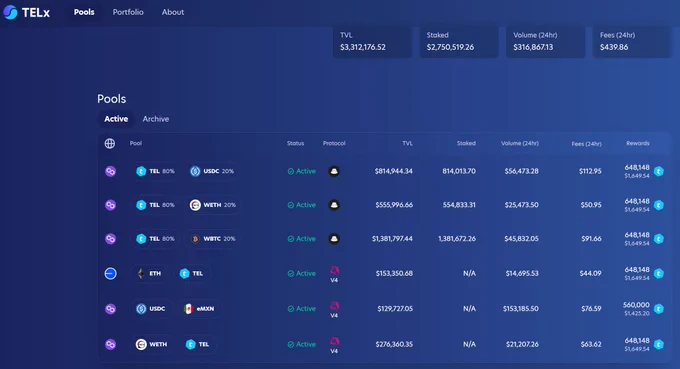Sort by the Pool column header

point(135,143)
